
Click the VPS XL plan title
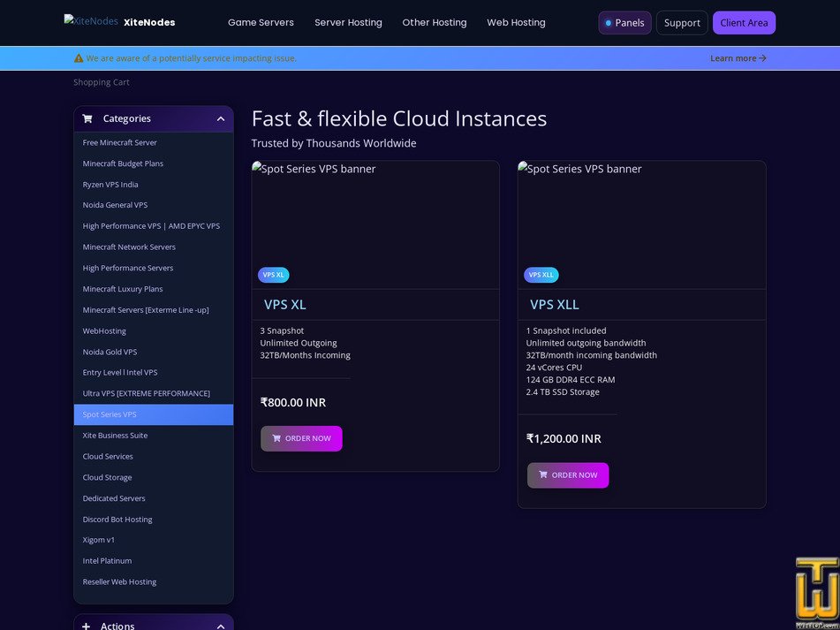[285, 304]
